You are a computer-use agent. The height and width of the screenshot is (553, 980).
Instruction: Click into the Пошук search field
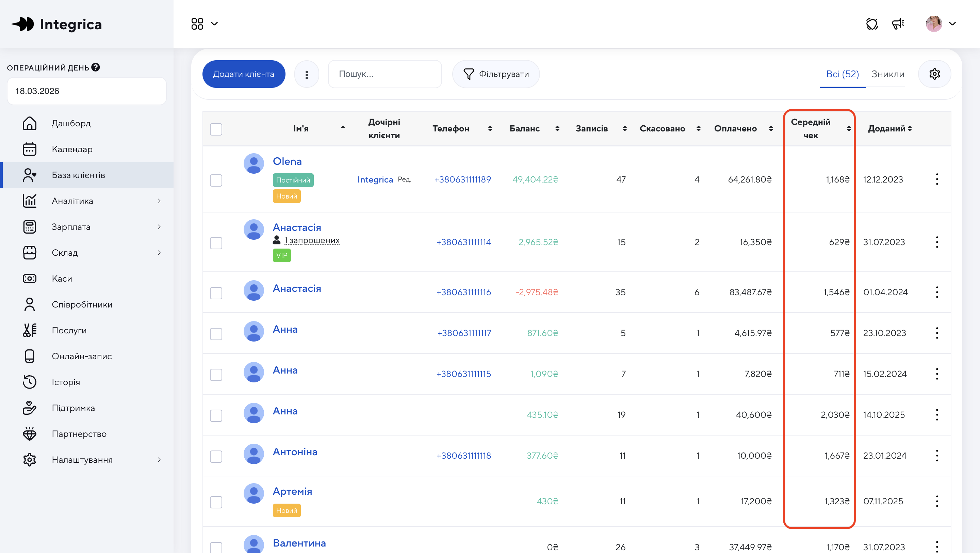click(385, 74)
